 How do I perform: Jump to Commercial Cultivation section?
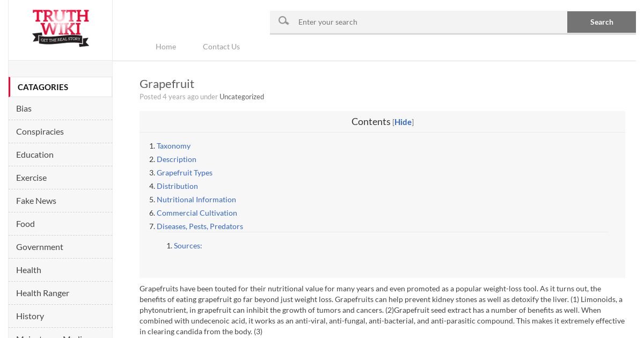(197, 213)
